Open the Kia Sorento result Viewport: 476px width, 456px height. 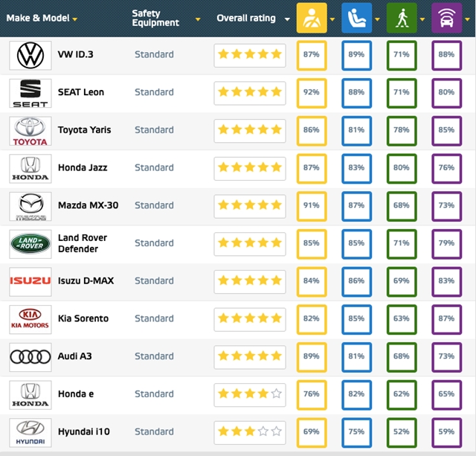[x=83, y=318]
